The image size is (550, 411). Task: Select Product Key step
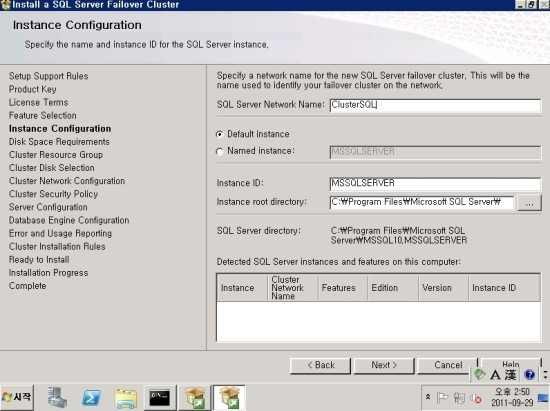33,89
